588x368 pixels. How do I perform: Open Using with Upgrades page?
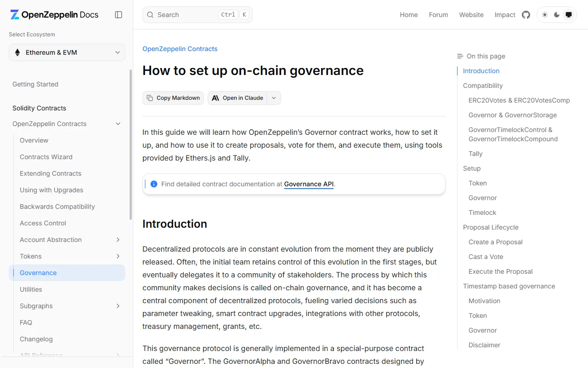(x=51, y=190)
